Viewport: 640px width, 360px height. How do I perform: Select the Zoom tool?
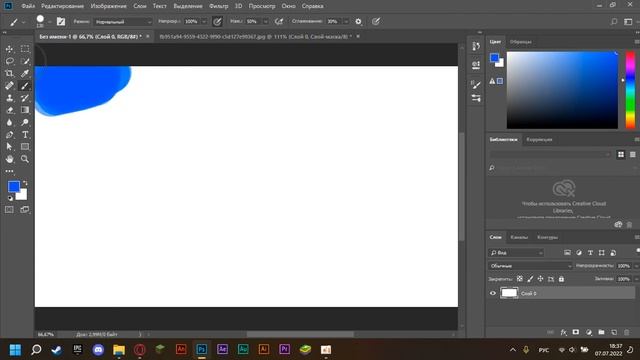25,159
